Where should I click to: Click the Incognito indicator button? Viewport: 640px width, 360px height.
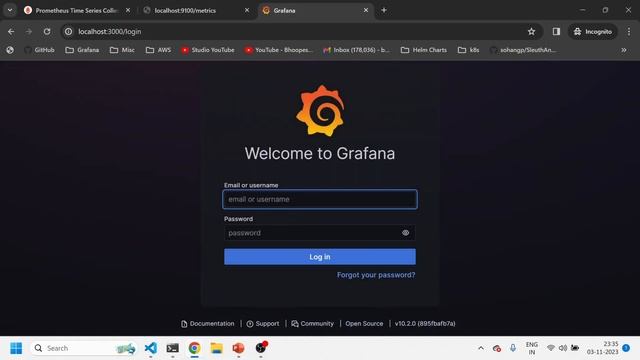(x=593, y=31)
